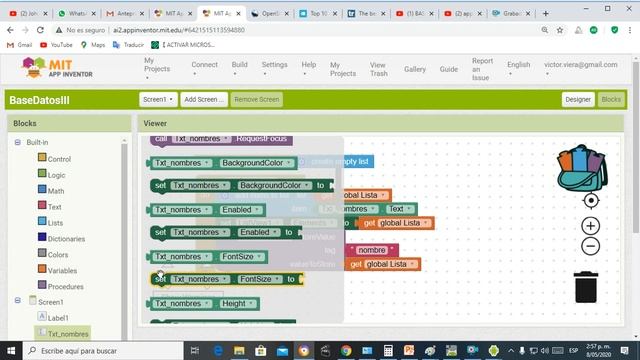Open File Explorer from the taskbar
640x360 pixels.
pos(239,351)
